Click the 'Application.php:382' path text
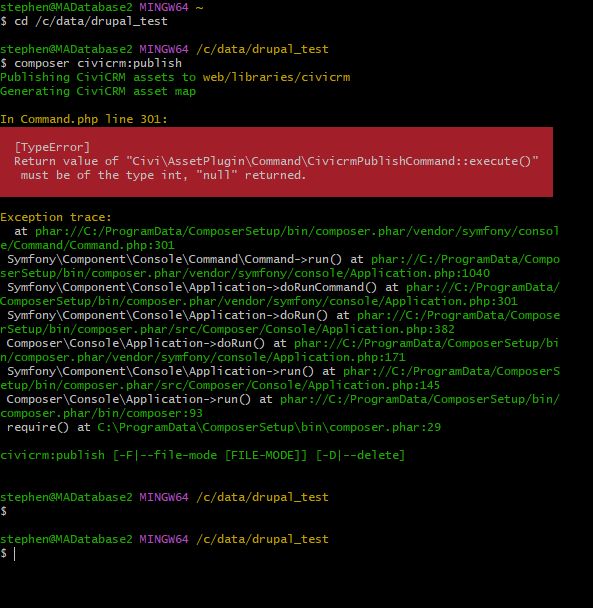The width and height of the screenshot is (593, 608). (x=388, y=329)
